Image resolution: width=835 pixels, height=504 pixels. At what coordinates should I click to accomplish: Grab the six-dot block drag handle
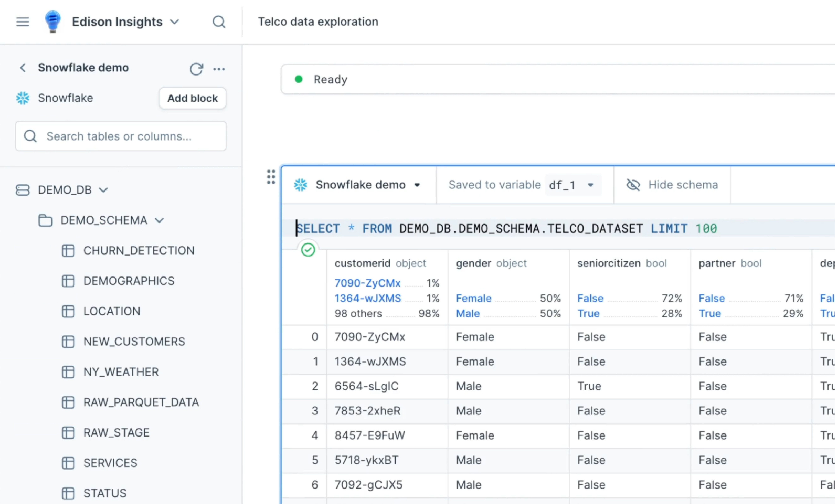[x=271, y=177]
